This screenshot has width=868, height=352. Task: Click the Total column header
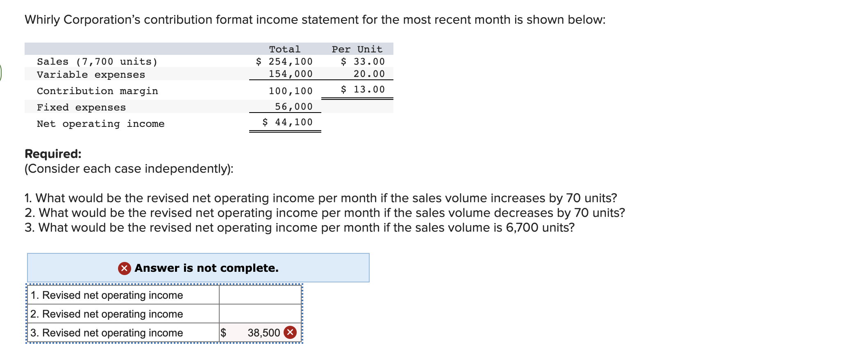pyautogui.click(x=284, y=49)
